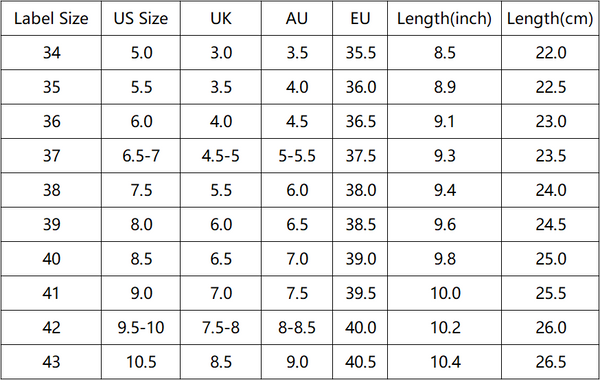The width and height of the screenshot is (600, 380).
Task: Select the 26.5 cm length cell
Action: (x=550, y=362)
